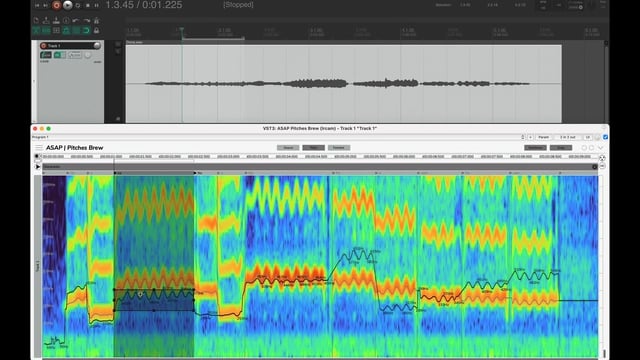This screenshot has height=360, width=640.
Task: Toggle the metronome icon in the toolbar
Action: (96, 20)
